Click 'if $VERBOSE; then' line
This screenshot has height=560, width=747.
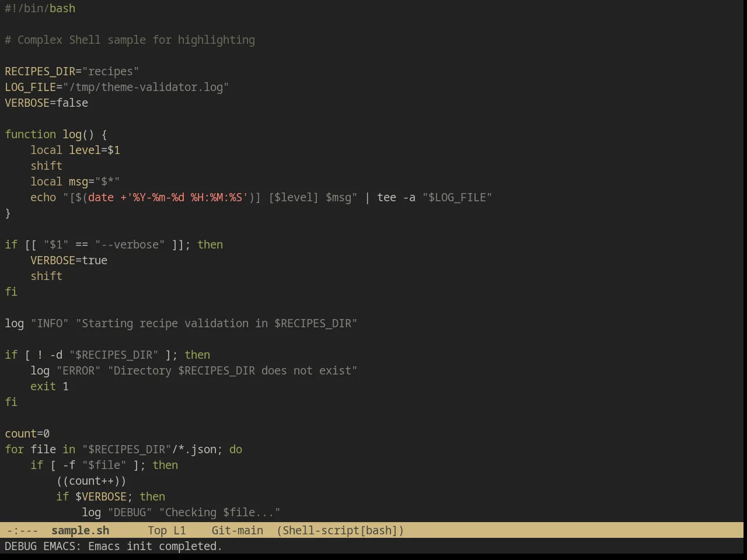point(111,497)
